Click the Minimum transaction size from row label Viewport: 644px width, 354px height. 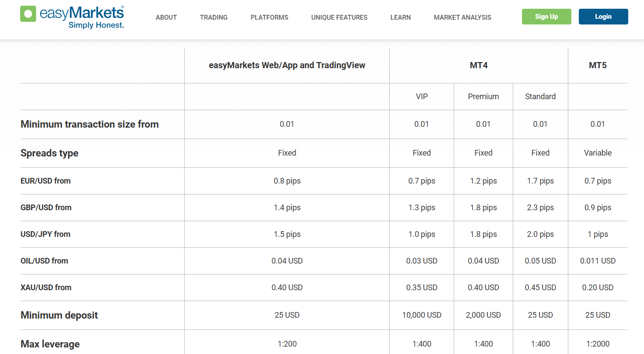tap(90, 124)
